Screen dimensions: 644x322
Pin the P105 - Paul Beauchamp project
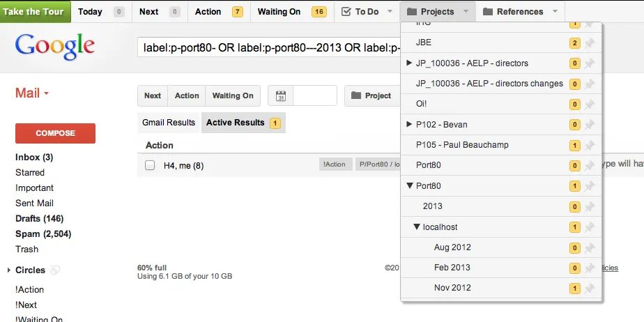pos(590,146)
